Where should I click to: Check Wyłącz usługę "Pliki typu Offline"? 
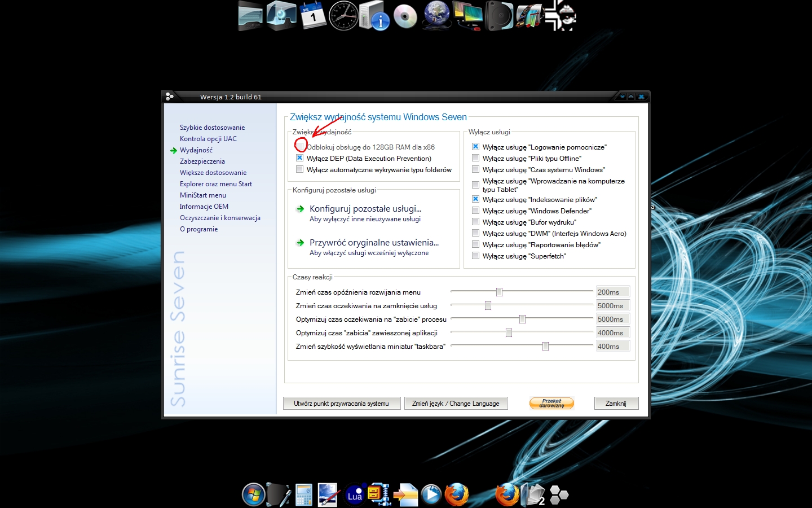click(476, 158)
